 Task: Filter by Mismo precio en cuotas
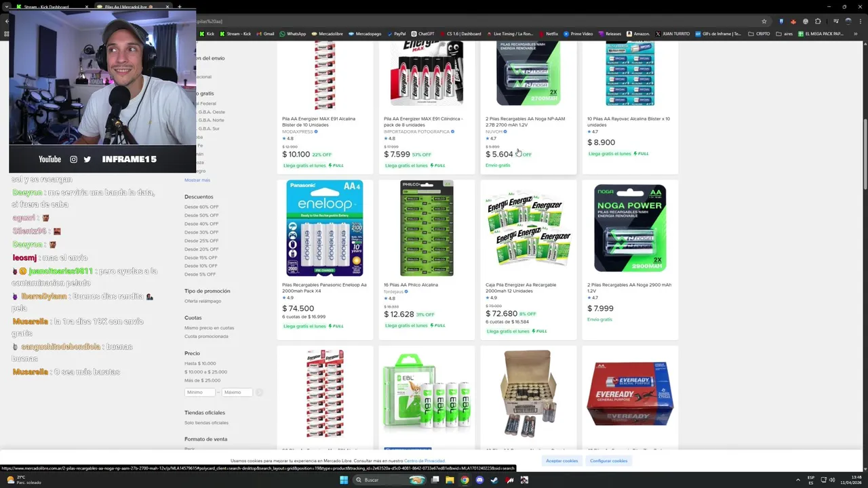[209, 328]
